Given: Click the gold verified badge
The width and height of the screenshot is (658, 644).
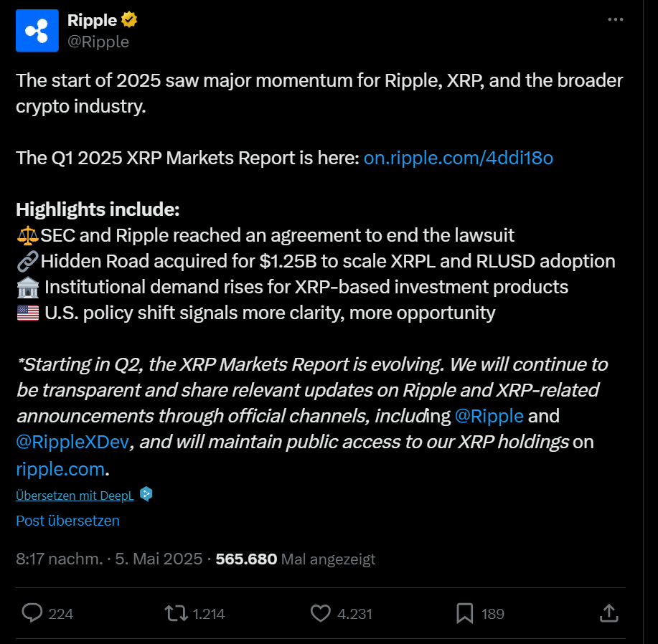Looking at the screenshot, I should pos(129,20).
